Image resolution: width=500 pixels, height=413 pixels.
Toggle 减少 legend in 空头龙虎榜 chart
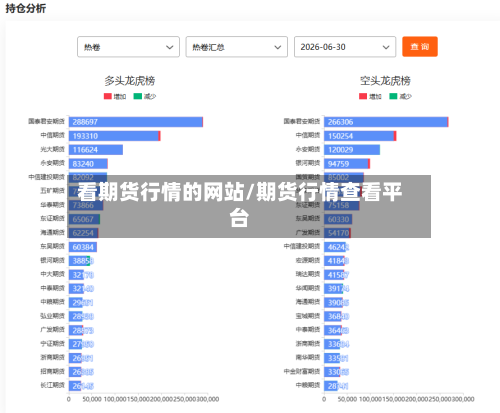pyautogui.click(x=401, y=96)
